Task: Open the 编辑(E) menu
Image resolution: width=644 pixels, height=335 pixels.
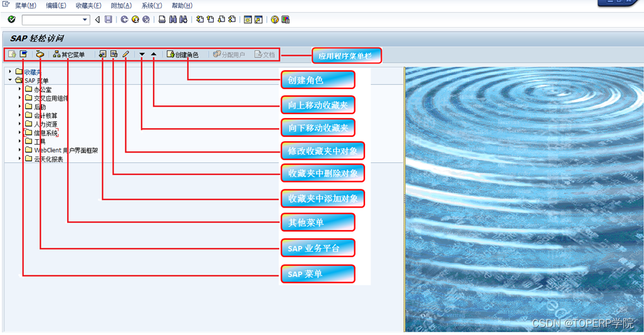Action: pos(56,6)
